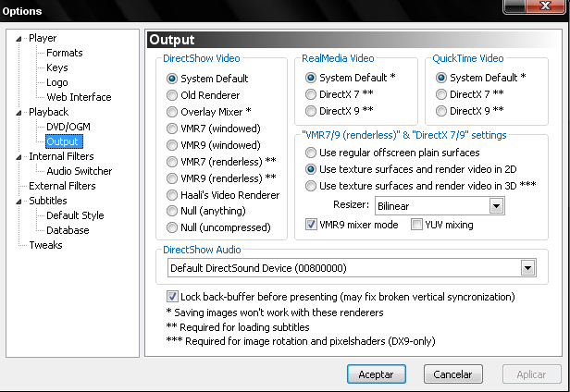Enable the YUV mixing checkbox
The image size is (570, 392).
[417, 224]
